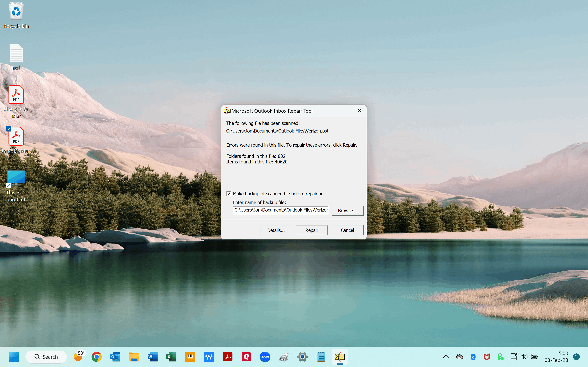Cancel the Inbox Repair Tool

[347, 230]
